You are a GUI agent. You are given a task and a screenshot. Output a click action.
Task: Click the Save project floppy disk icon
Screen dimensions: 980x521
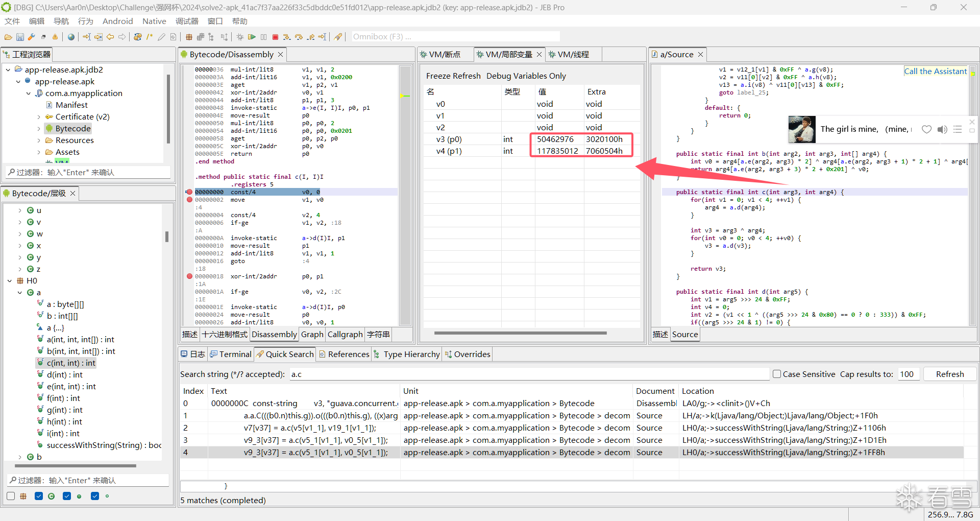click(x=20, y=37)
